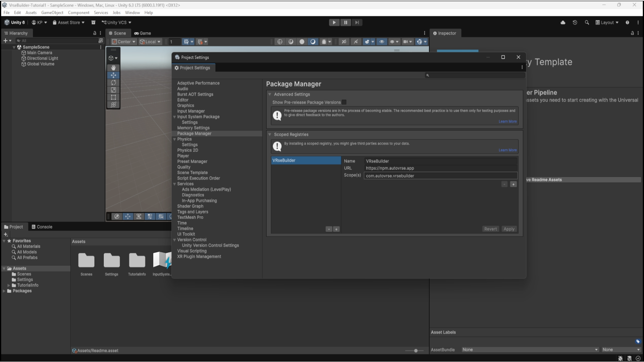Toggle the Inspector panel lock icon

[632, 33]
